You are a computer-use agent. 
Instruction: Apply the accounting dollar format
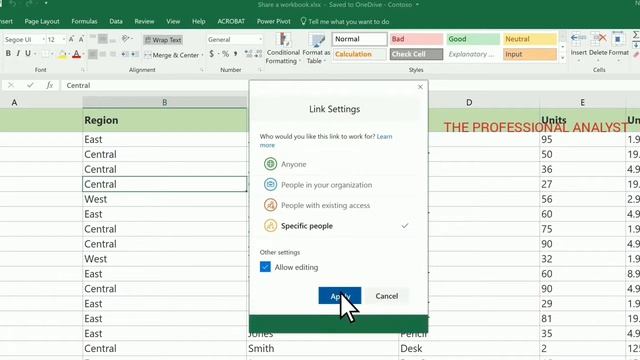click(211, 54)
